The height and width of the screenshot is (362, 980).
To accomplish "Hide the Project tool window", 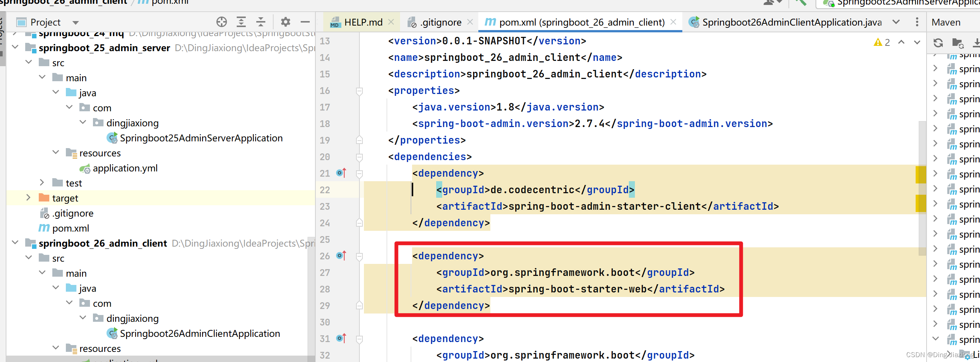I will tap(305, 22).
